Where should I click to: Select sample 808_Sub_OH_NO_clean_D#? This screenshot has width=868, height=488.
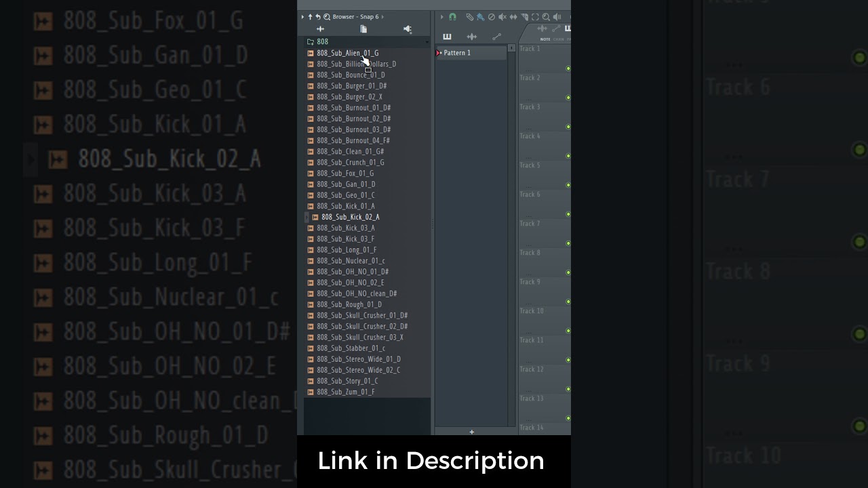(357, 293)
